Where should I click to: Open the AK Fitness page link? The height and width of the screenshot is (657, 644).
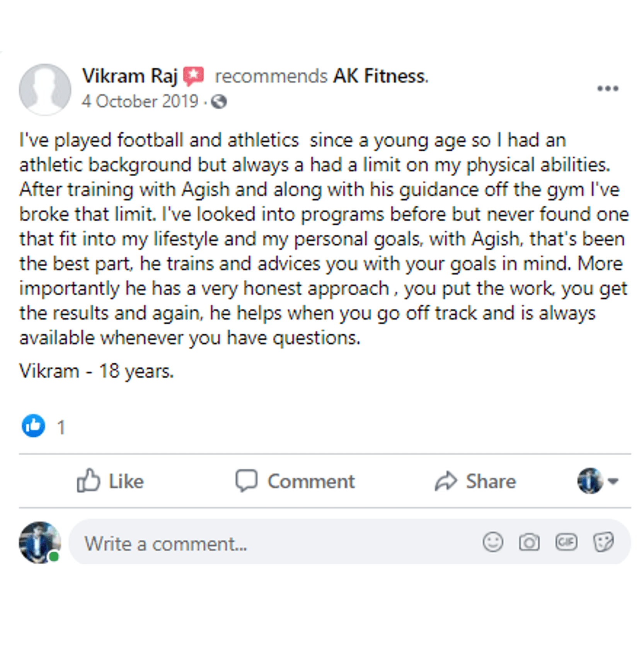click(380, 76)
